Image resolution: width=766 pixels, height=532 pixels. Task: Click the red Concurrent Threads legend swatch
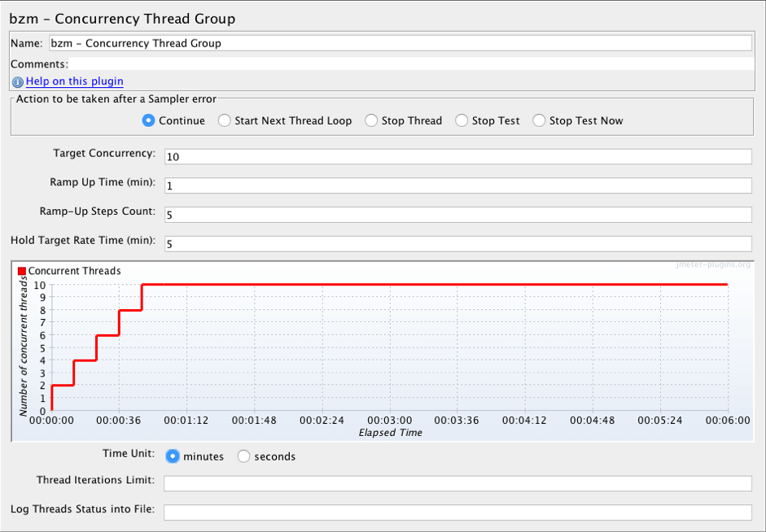[x=22, y=271]
